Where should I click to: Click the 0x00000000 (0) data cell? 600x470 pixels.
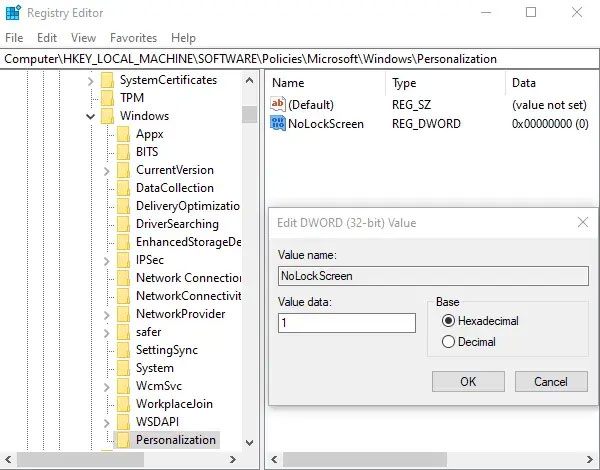(550, 124)
